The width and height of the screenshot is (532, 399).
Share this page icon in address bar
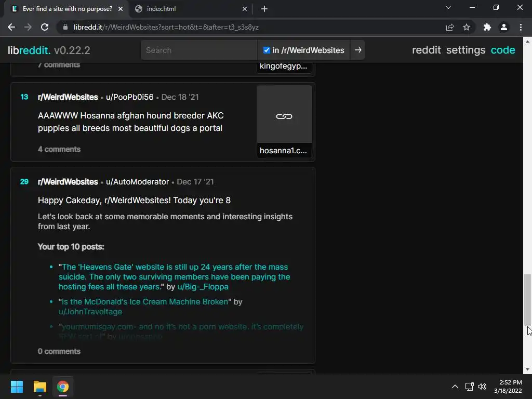pos(450,27)
